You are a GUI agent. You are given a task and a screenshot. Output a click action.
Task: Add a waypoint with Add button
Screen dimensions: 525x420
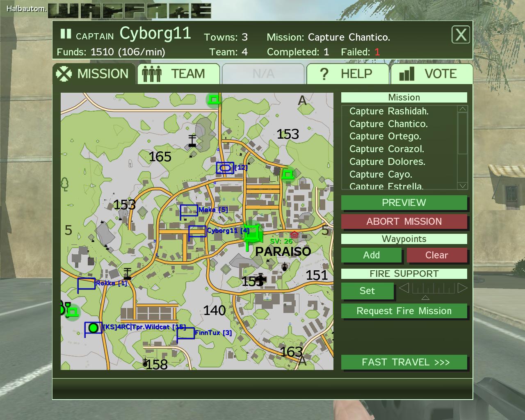371,255
